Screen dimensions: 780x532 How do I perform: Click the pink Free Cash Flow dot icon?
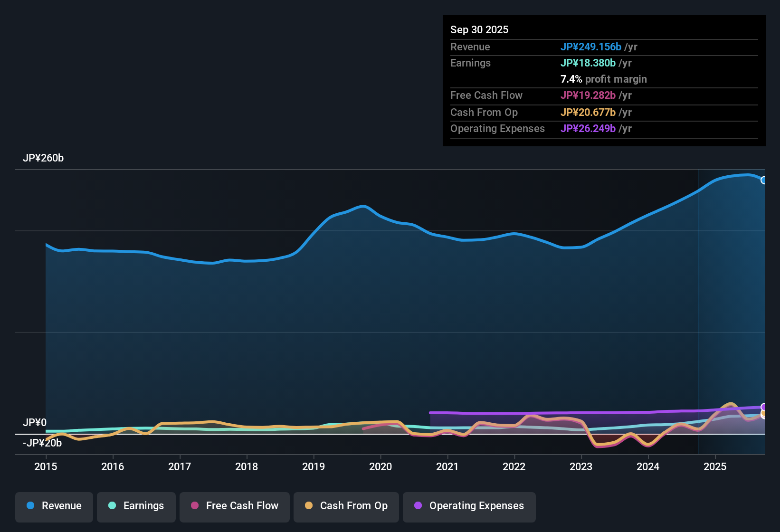[x=194, y=506]
